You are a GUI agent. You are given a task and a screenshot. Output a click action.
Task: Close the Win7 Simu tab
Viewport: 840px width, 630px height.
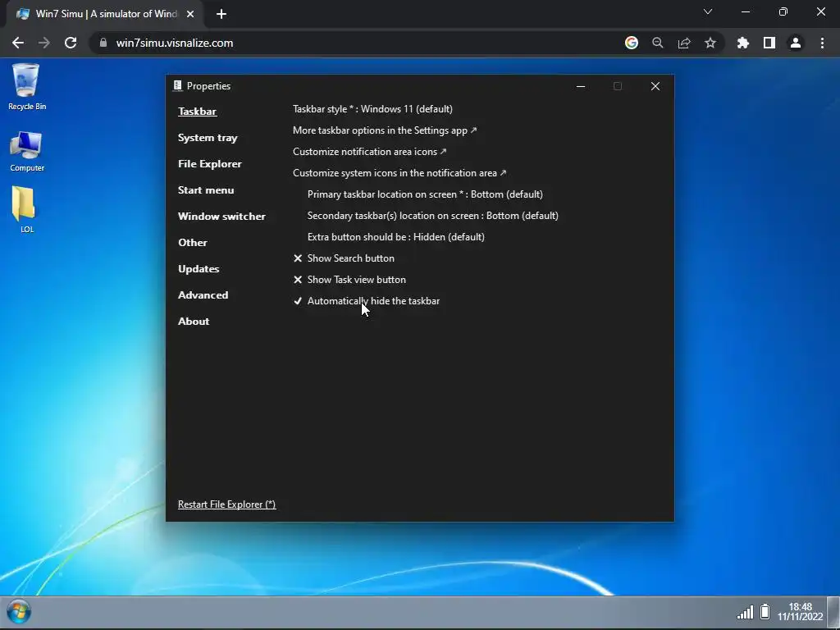190,14
